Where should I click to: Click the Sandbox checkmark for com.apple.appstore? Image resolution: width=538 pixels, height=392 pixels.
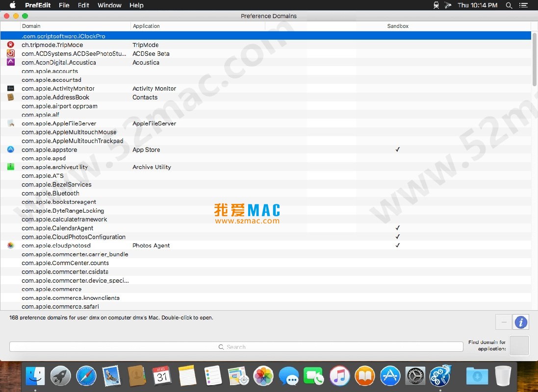[x=398, y=149]
